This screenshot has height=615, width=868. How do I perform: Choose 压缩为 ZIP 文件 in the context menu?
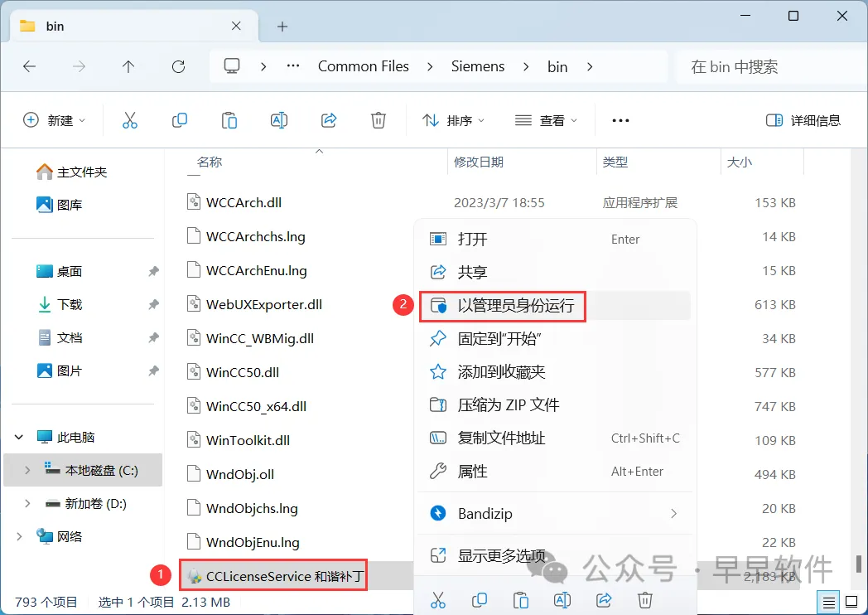[555, 405]
